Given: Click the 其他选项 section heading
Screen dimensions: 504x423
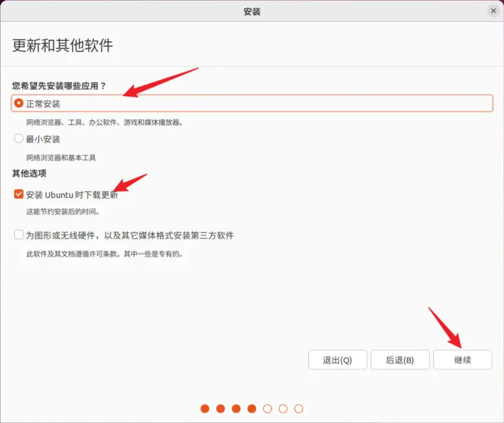Looking at the screenshot, I should tap(29, 173).
